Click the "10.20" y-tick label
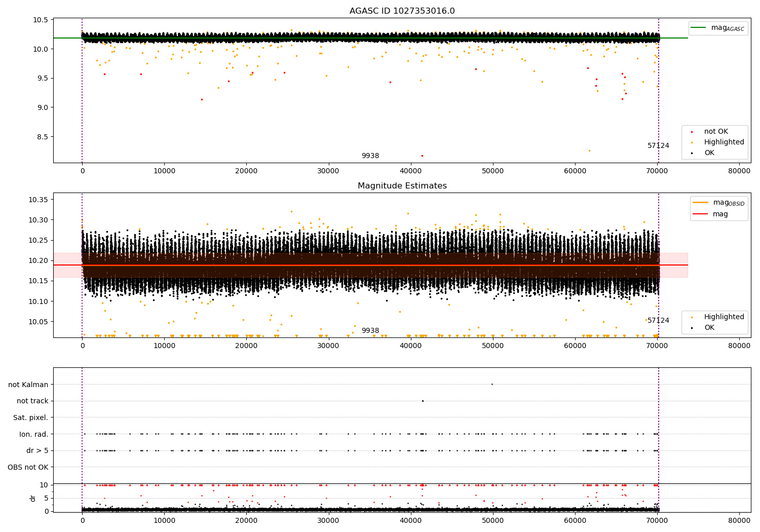Screen dimensions: 760x532 (39, 260)
